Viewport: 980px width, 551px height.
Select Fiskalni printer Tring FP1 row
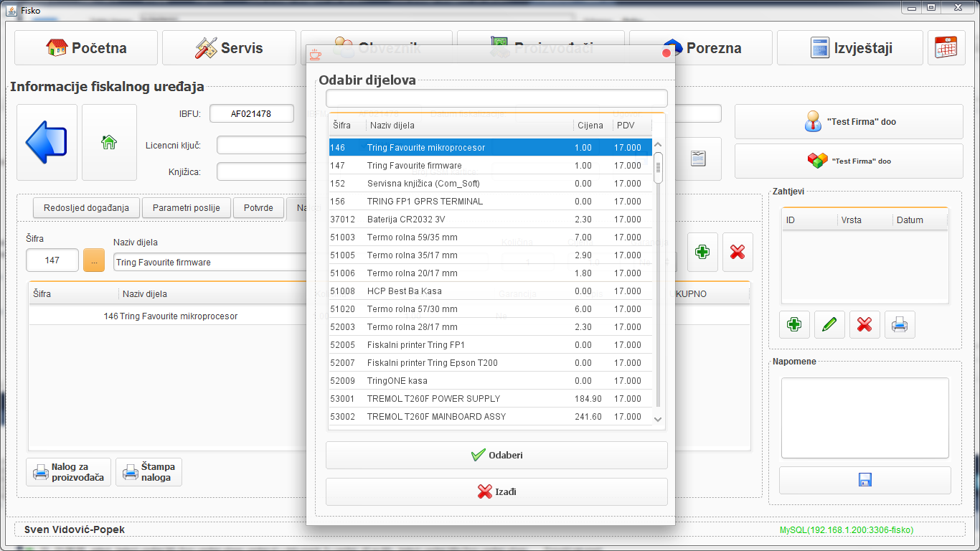point(490,344)
